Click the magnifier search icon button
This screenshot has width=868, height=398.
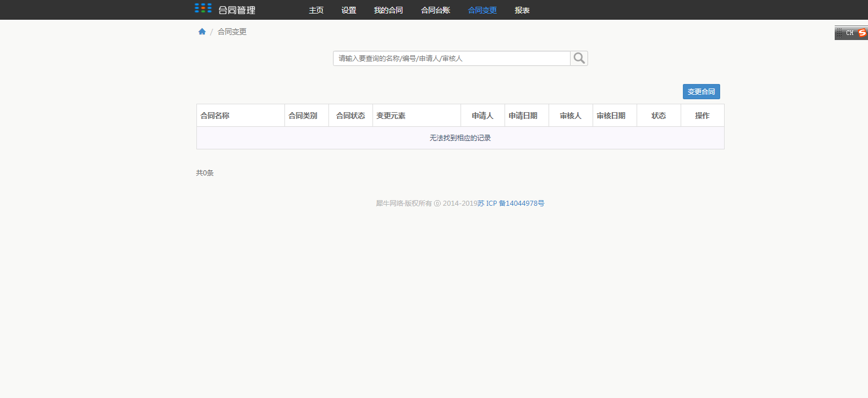(579, 59)
